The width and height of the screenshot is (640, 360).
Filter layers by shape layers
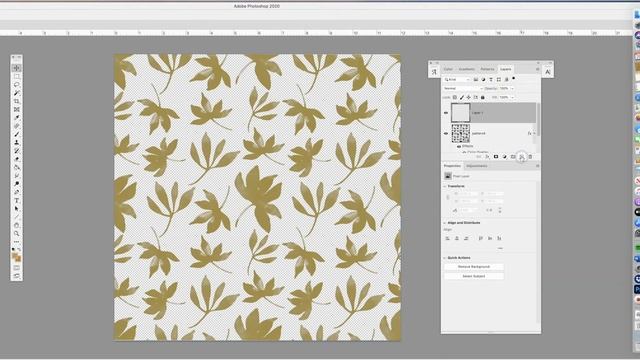(x=498, y=80)
